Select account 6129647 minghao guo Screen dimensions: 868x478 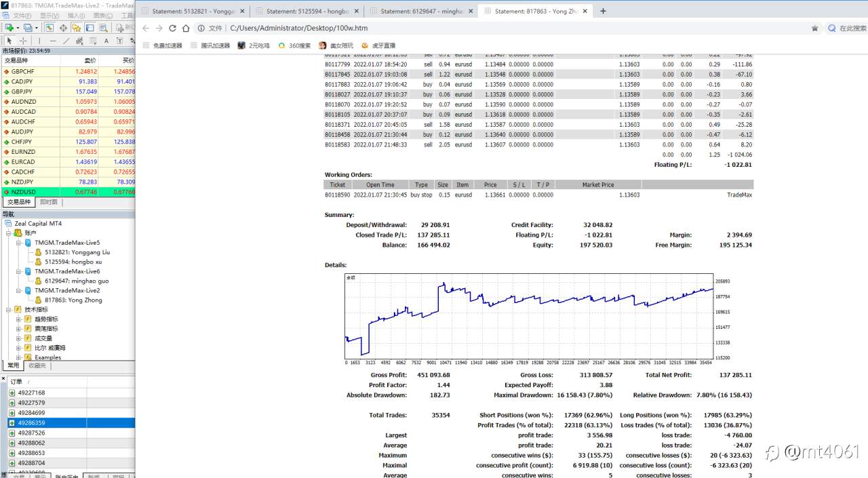click(x=77, y=281)
